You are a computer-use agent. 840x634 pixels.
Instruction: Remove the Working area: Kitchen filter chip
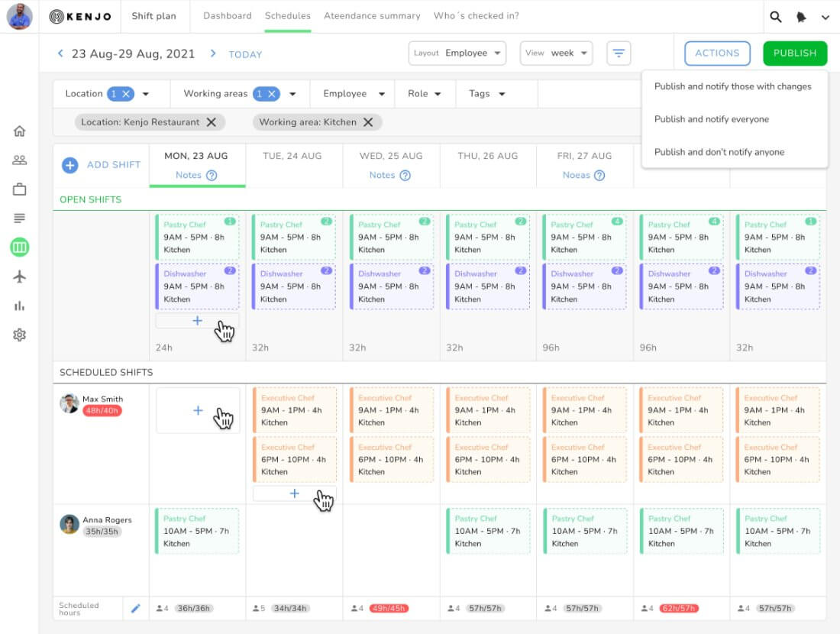pyautogui.click(x=368, y=122)
